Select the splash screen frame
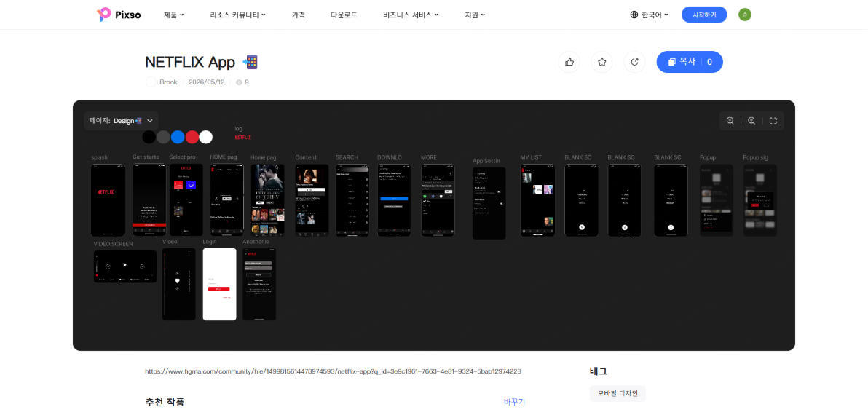This screenshot has height=415, width=868. [x=107, y=200]
